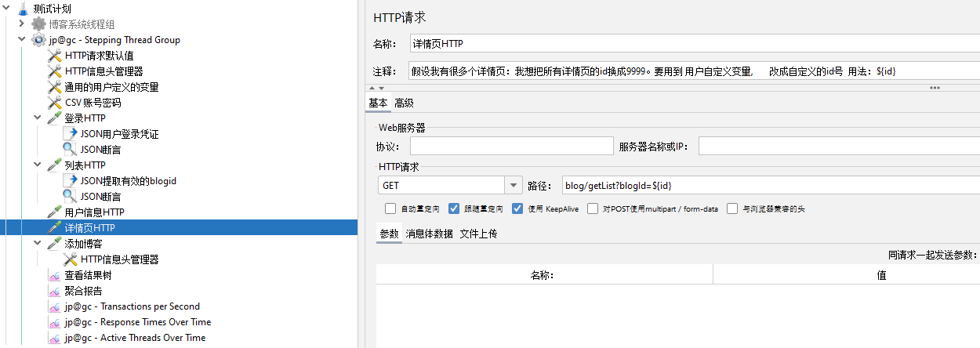Click the extractor icon of JSON提取有效的blogid
This screenshot has width=980, height=348.
70,181
